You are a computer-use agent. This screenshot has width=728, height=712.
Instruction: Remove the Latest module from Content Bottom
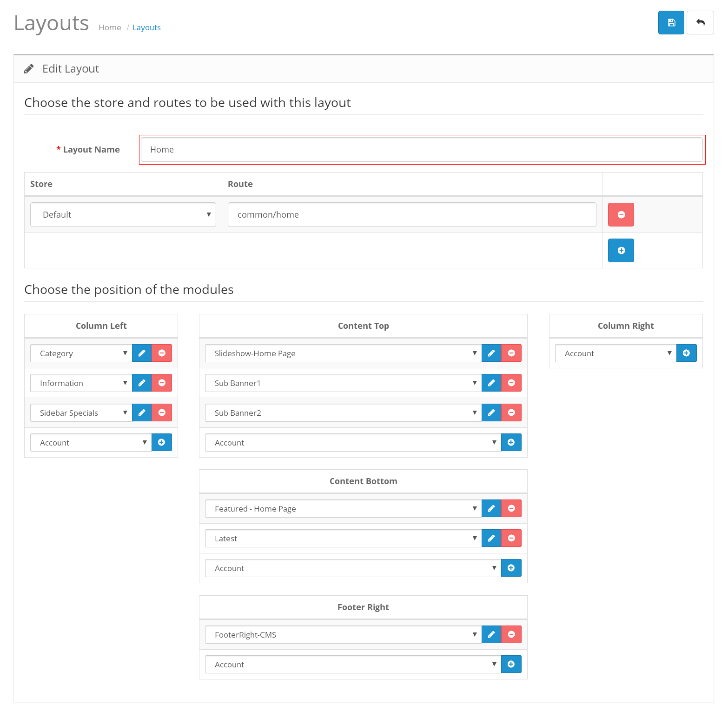tap(511, 539)
